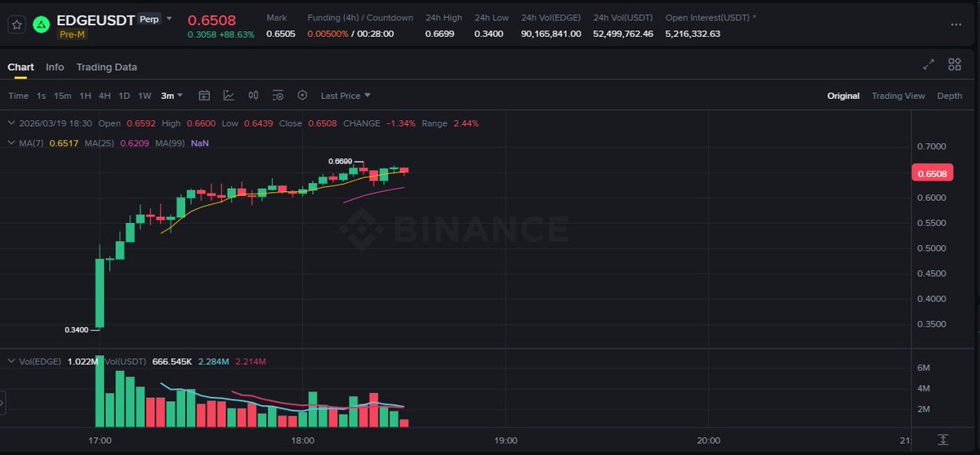Click the MA(25) value 0.6209

(136, 143)
